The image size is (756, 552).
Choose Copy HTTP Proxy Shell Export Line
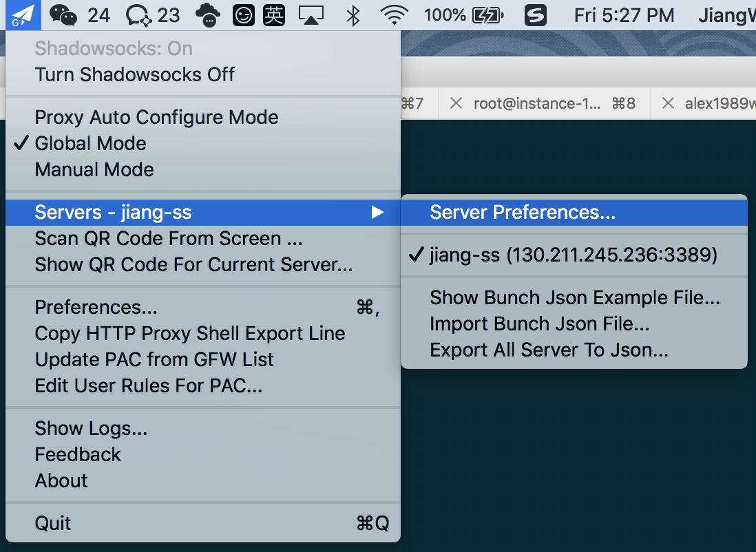tap(203, 333)
